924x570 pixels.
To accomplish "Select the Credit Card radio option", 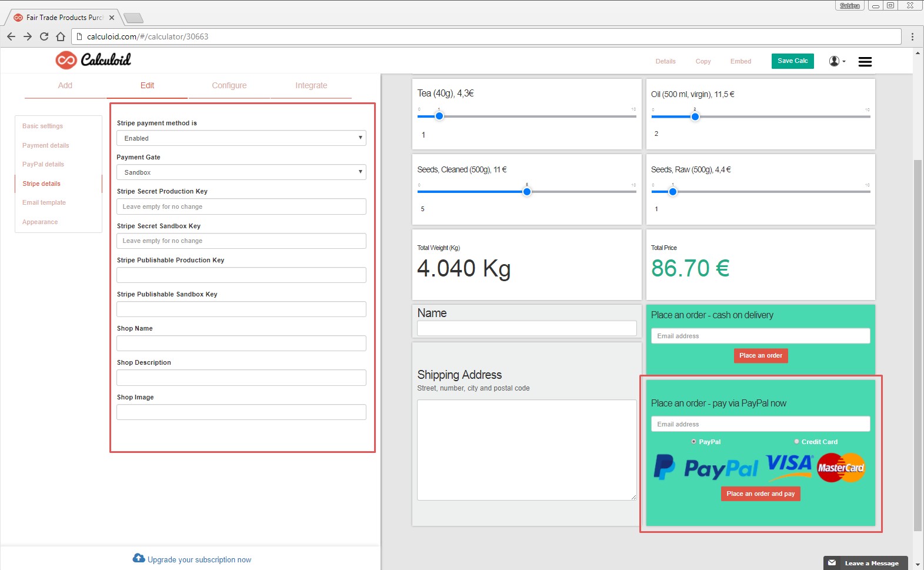I will click(x=797, y=441).
